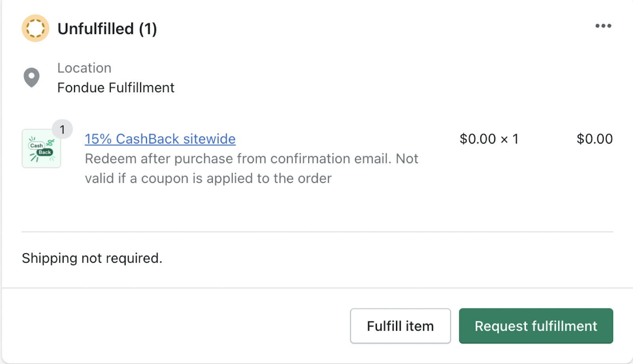
Task: Click the gray location pin icon
Action: coord(32,77)
